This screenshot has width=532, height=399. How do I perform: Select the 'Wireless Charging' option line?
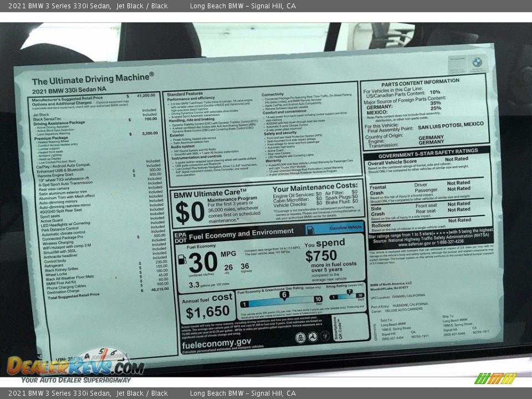click(58, 243)
